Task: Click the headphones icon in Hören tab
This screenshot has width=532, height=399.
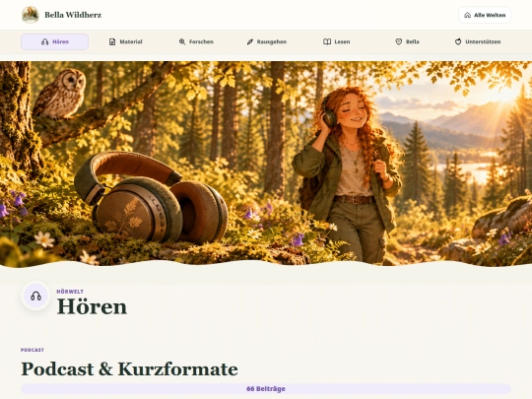Action: (x=44, y=41)
